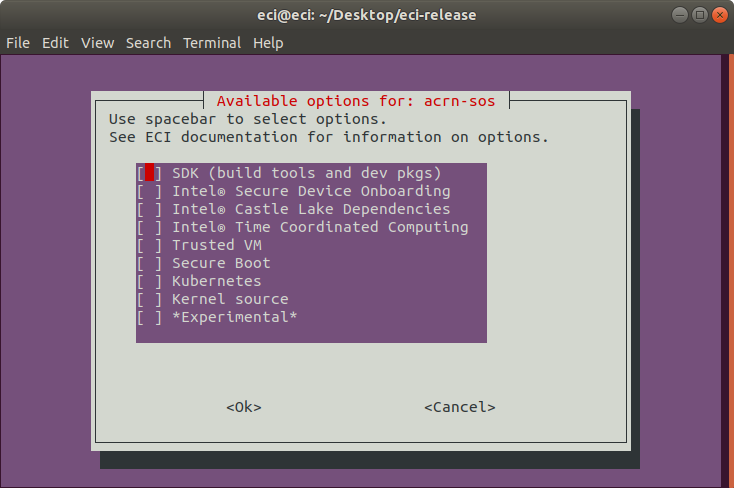Click the window title eci@eci path
Image resolution: width=734 pixels, height=488 pixels.
(367, 15)
